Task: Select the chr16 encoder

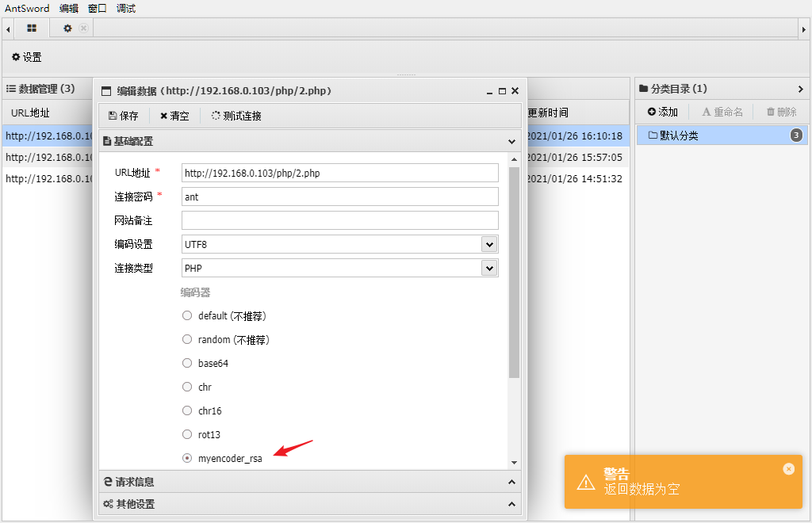Action: (187, 410)
